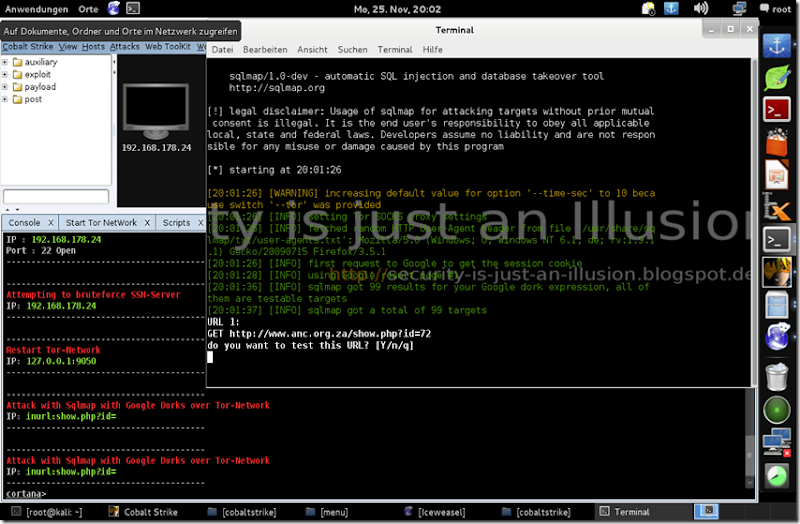The width and height of the screenshot is (800, 524).
Task: Open the Hosts menu
Action: pyautogui.click(x=93, y=46)
